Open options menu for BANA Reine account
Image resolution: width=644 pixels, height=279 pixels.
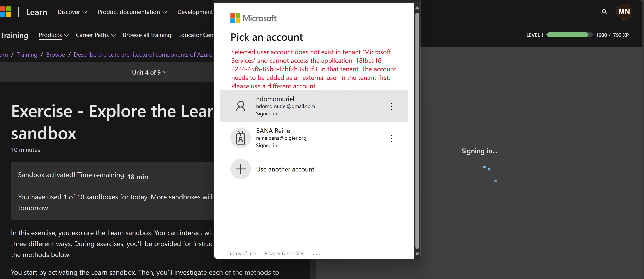(x=391, y=138)
